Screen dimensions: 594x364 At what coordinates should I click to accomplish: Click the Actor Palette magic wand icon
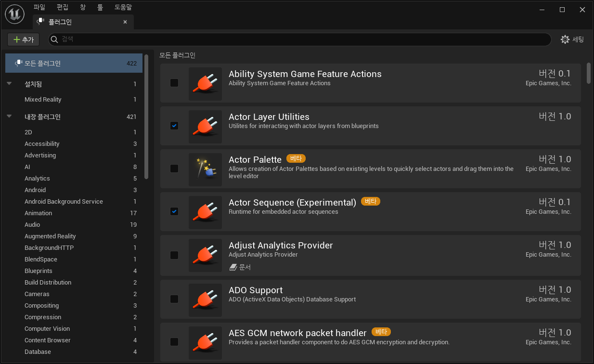(205, 169)
